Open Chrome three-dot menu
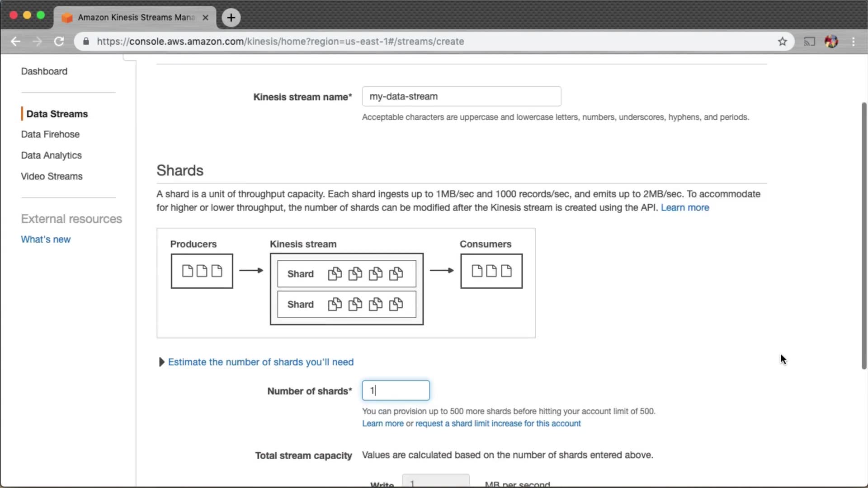Viewport: 868px width, 488px height. [853, 42]
